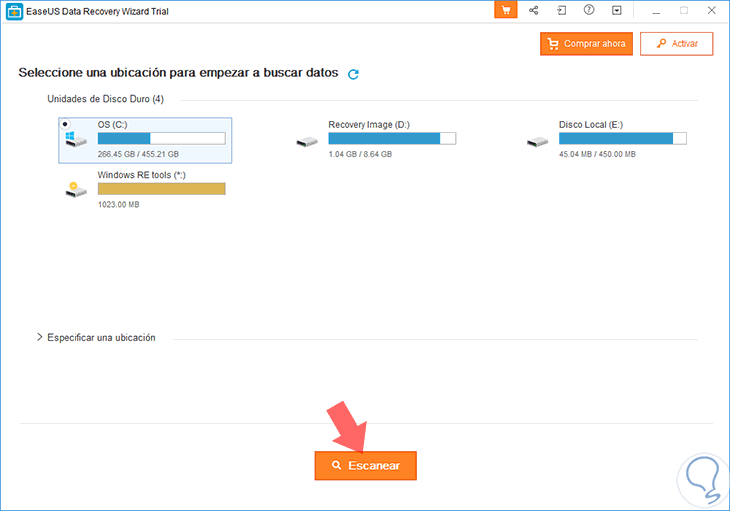Open the help question mark icon
Screen dimensions: 730x511
pos(589,10)
